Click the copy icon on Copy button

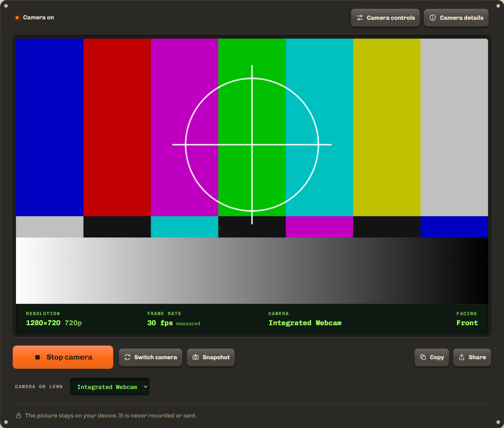(423, 357)
